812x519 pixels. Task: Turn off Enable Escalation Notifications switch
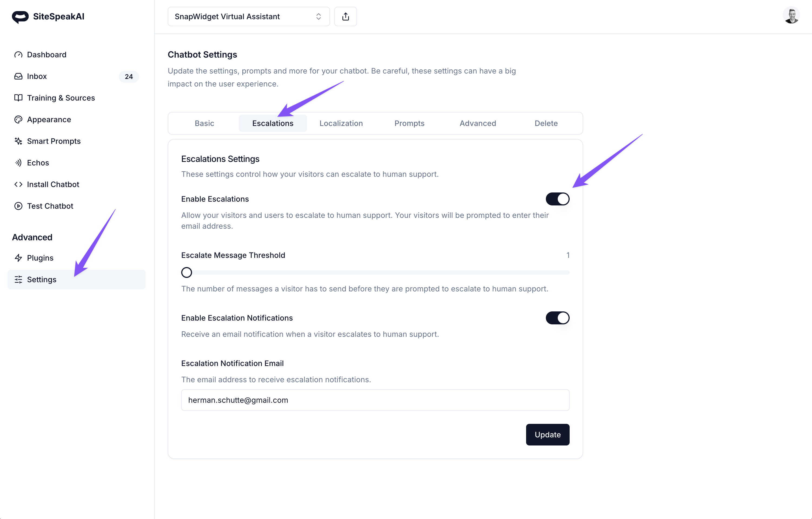tap(557, 318)
